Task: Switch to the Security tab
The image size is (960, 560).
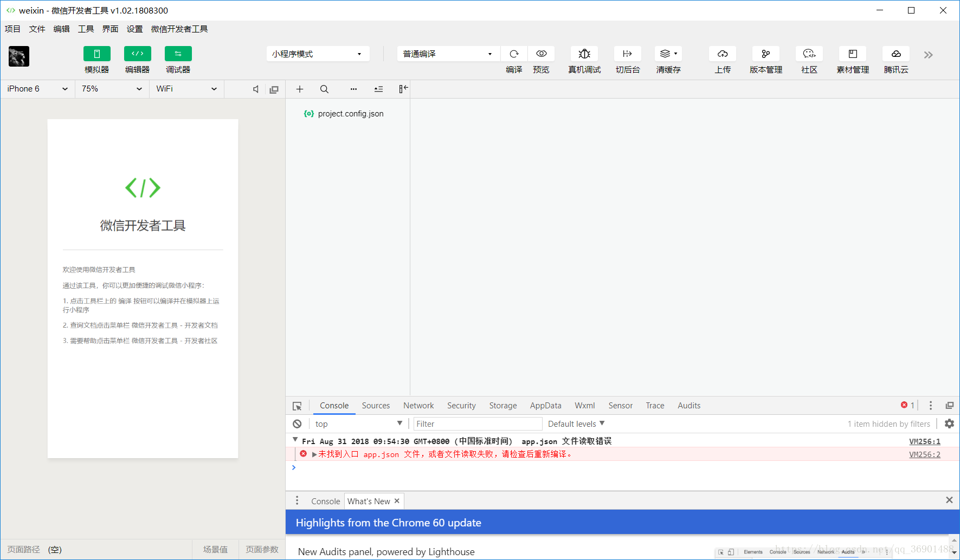Action: [461, 406]
